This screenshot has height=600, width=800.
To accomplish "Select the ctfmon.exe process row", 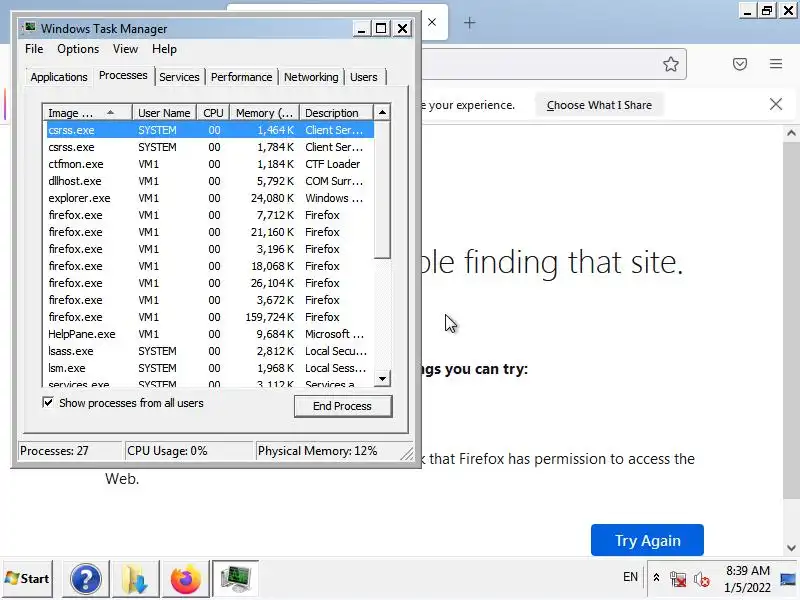I will point(210,164).
